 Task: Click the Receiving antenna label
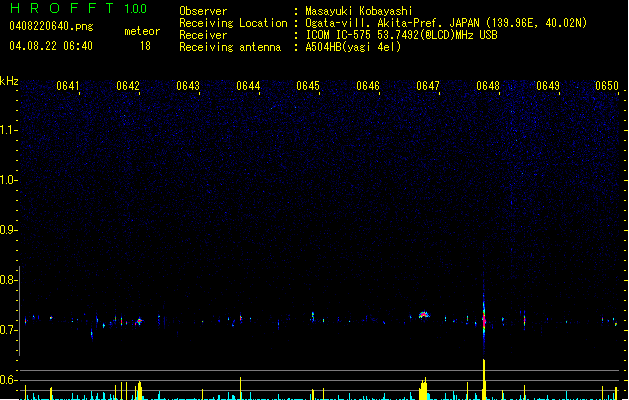[x=230, y=47]
